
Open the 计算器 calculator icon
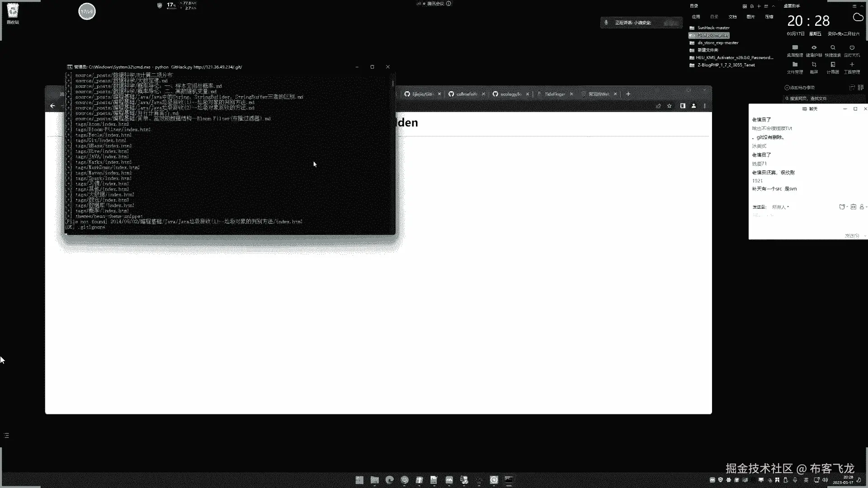click(833, 65)
